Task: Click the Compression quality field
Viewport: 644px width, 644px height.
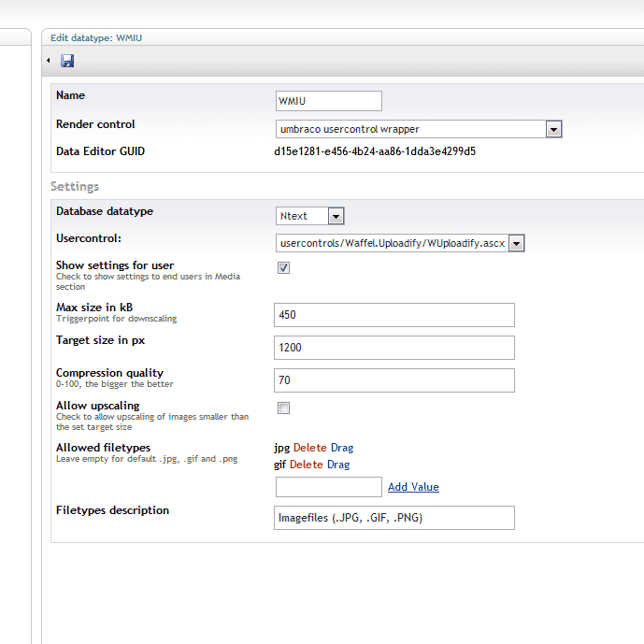Action: coord(394,380)
